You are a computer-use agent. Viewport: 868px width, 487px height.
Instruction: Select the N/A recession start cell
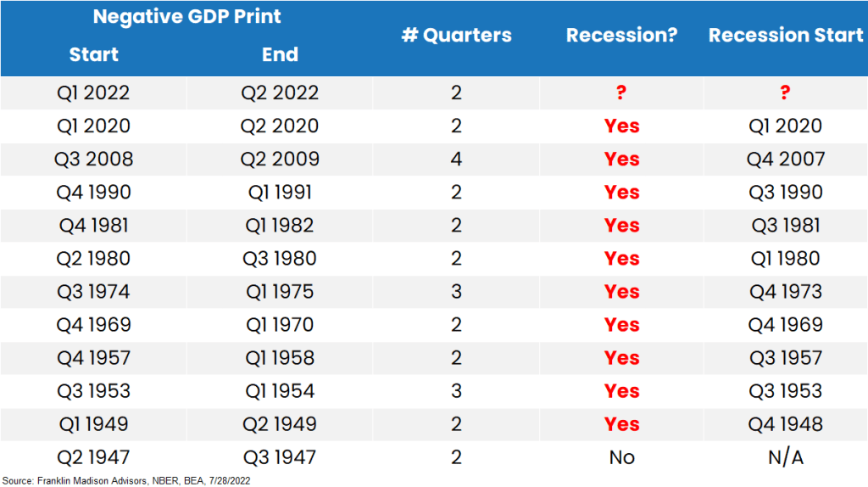click(786, 457)
